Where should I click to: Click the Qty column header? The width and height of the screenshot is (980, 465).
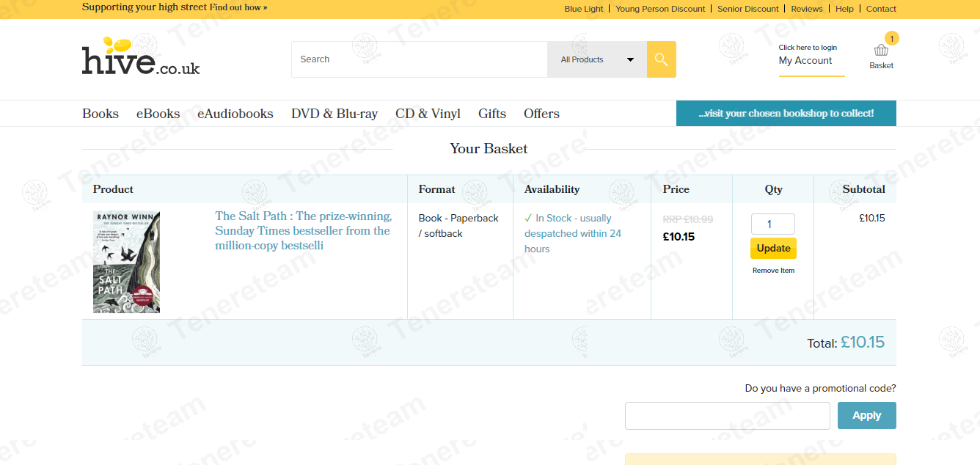[x=773, y=189]
